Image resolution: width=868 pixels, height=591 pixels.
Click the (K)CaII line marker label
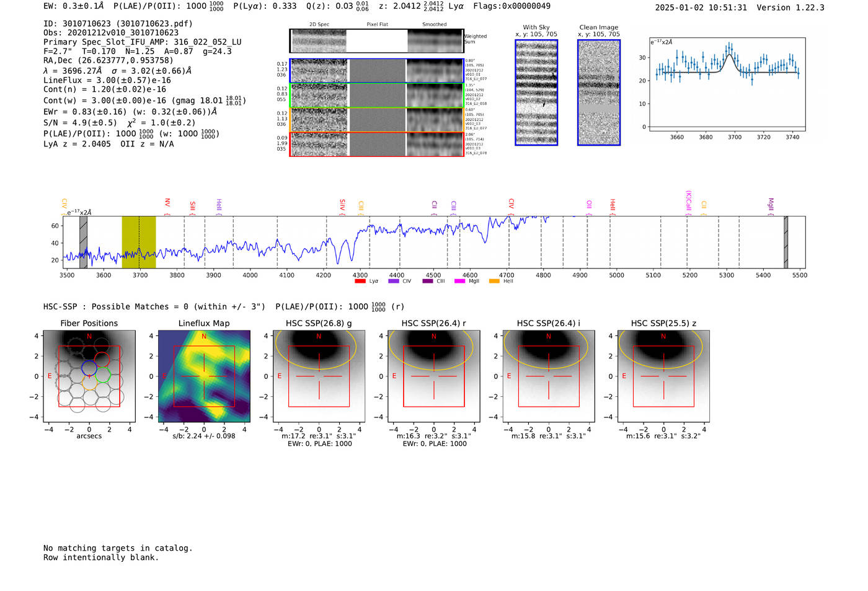coord(689,203)
